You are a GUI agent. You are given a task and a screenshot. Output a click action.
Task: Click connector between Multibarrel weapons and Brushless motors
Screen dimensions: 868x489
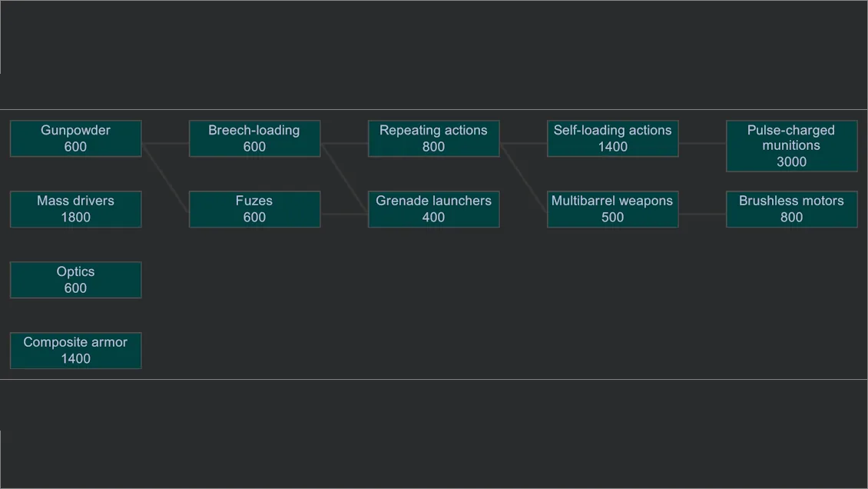702,214
